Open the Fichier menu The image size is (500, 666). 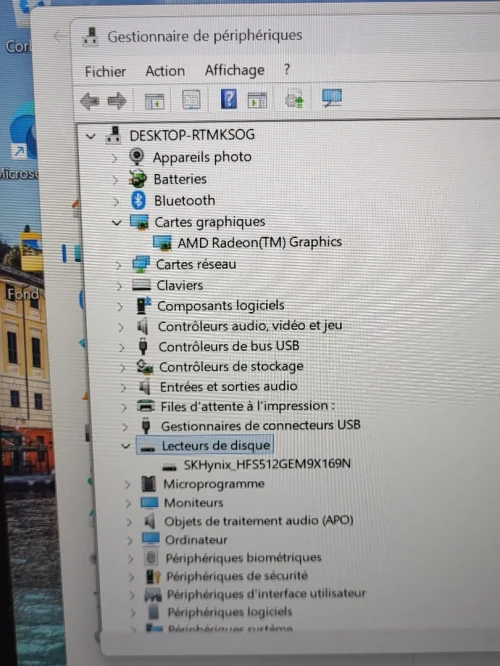[x=105, y=71]
